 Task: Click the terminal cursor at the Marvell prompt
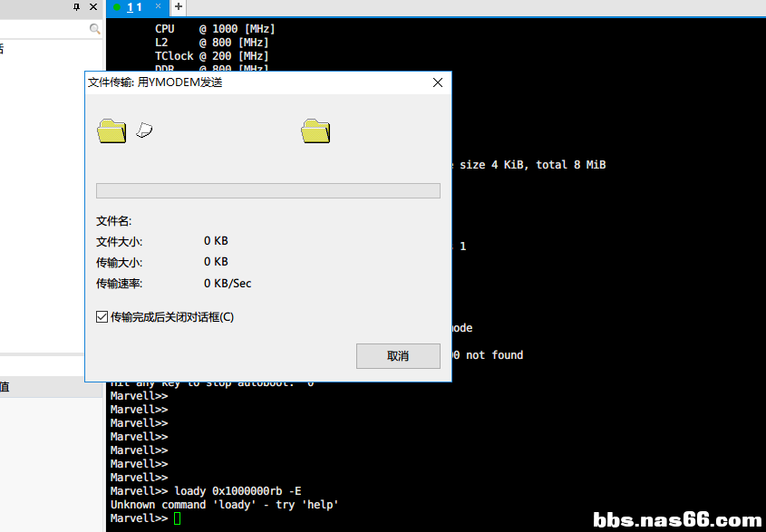(x=178, y=518)
